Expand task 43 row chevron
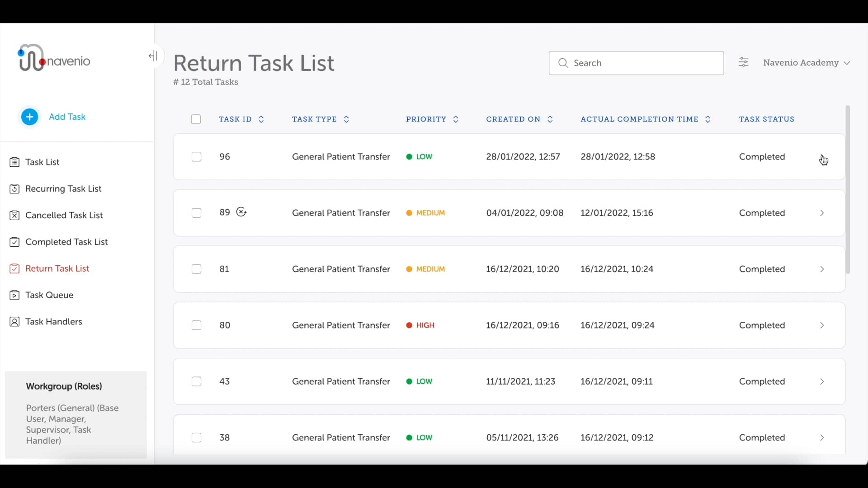868x488 pixels. (822, 382)
